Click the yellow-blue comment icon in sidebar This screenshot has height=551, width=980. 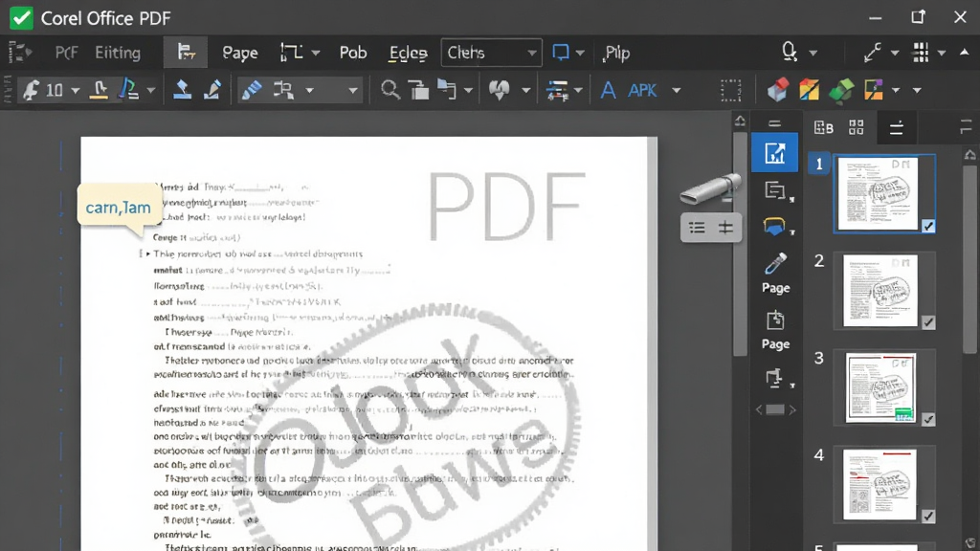coord(774,226)
